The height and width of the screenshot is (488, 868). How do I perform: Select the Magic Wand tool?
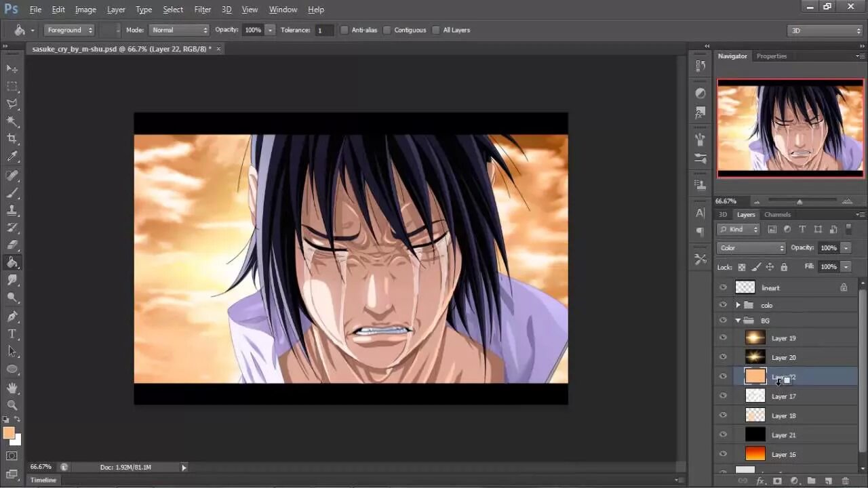(12, 121)
